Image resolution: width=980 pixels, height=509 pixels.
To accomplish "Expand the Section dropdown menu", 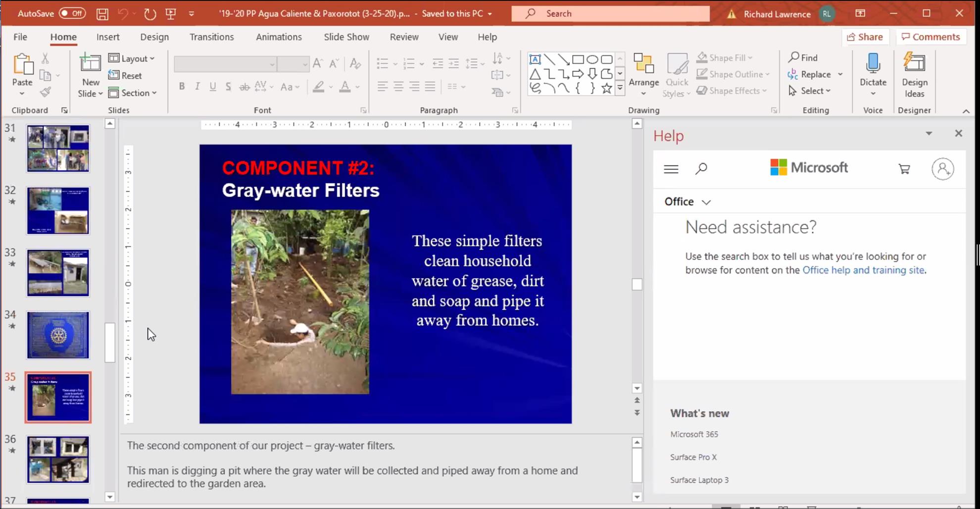I will [133, 93].
